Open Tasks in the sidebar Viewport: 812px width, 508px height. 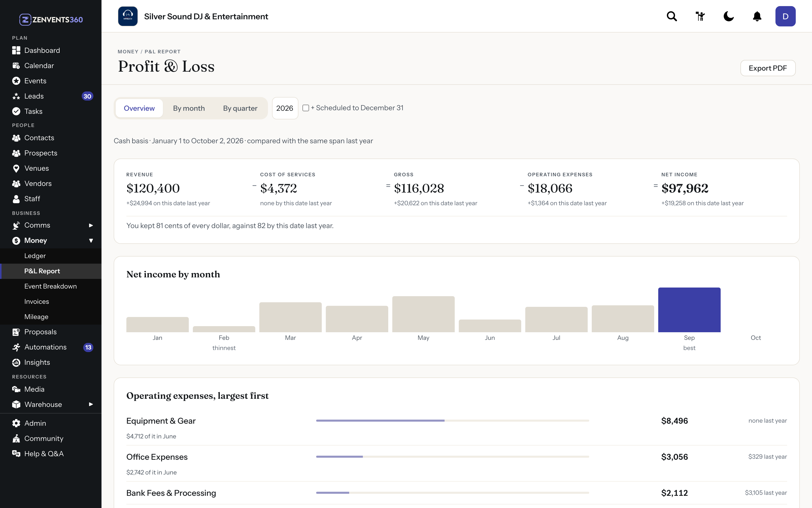[x=51, y=111]
